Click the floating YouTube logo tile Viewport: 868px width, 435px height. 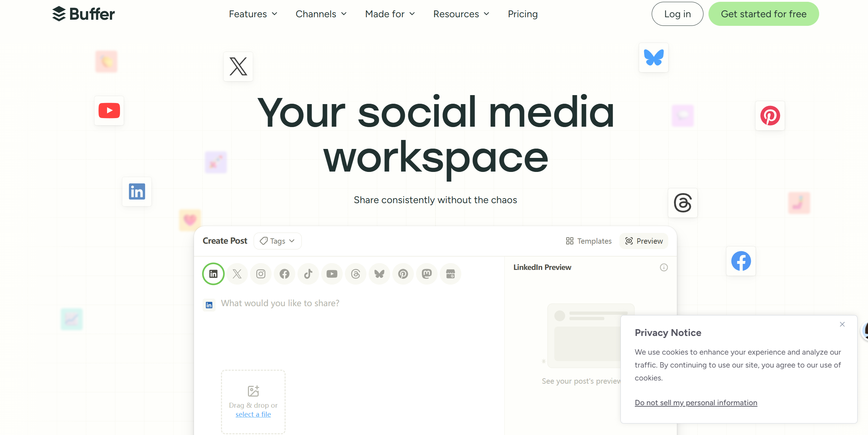tap(109, 111)
